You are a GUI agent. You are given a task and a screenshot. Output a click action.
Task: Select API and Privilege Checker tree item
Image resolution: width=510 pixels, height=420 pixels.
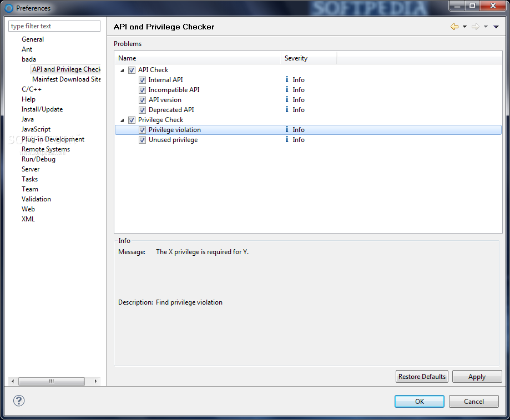66,69
